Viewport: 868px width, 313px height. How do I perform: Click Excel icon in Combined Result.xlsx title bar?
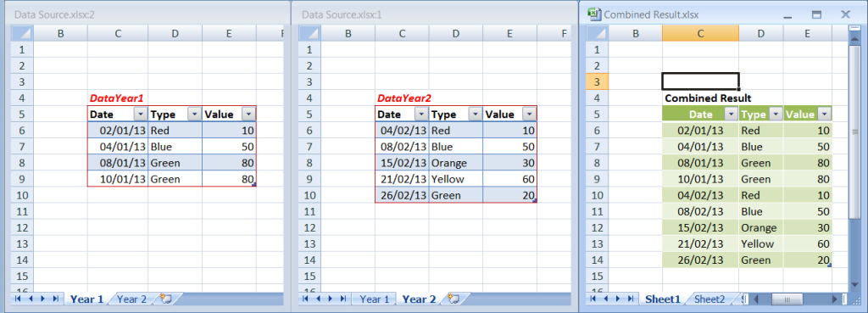pyautogui.click(x=594, y=14)
